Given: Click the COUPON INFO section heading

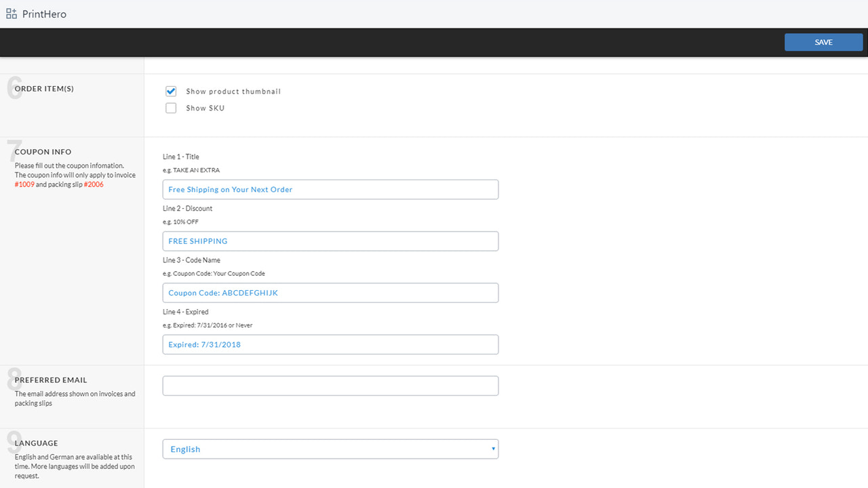Looking at the screenshot, I should pos(43,152).
